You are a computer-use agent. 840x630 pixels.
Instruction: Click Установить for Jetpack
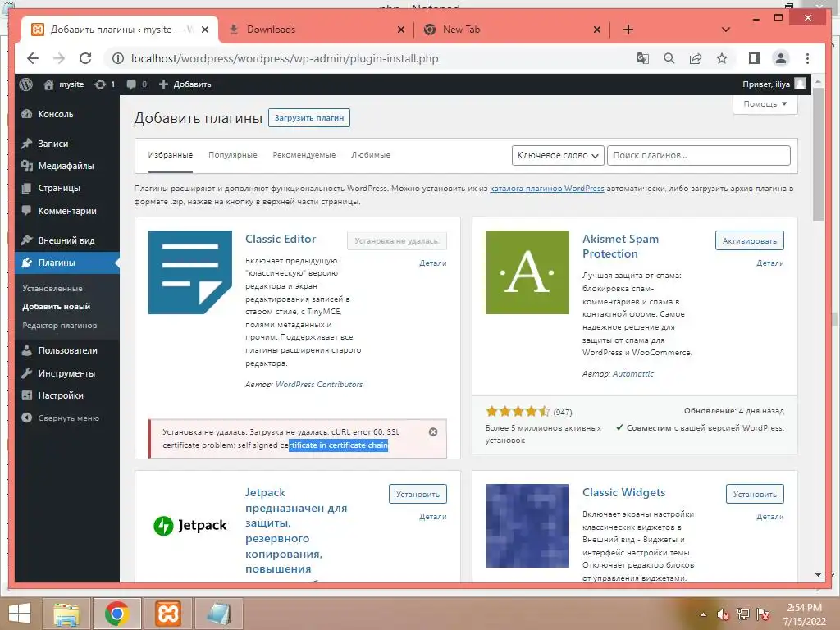(x=418, y=494)
